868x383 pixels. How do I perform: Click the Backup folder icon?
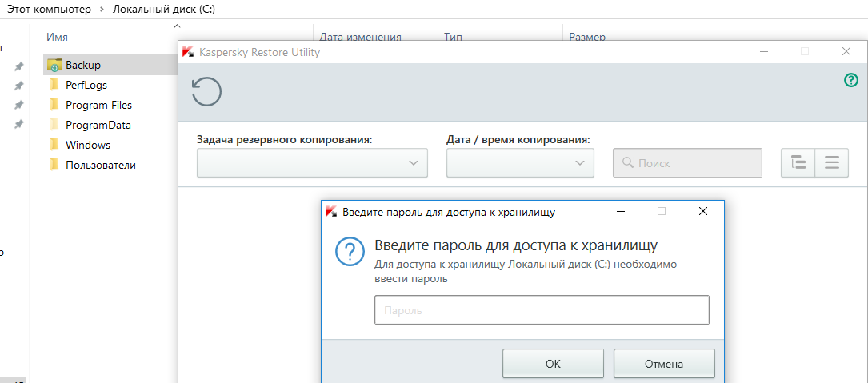(54, 65)
